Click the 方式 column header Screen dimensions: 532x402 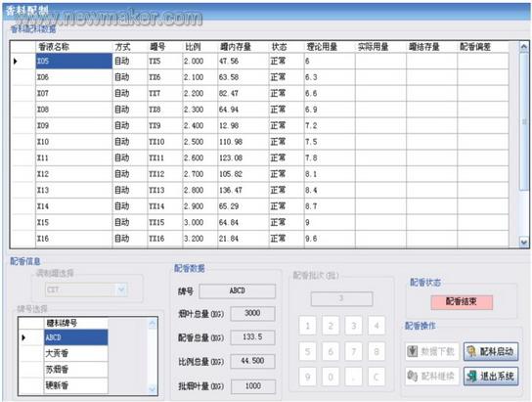tap(130, 47)
